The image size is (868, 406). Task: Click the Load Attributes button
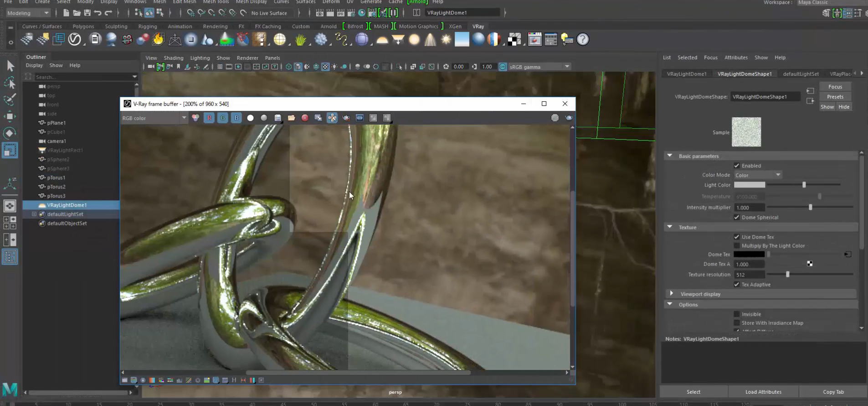(x=763, y=392)
